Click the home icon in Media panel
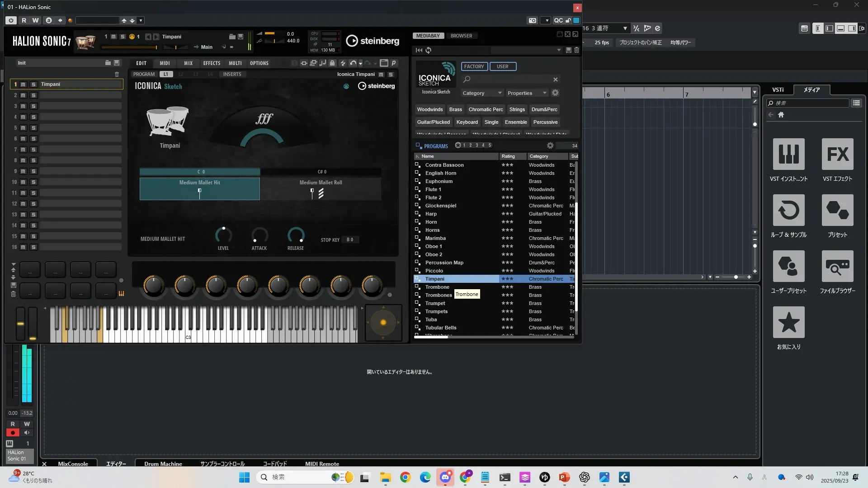868x488 pixels. (781, 115)
